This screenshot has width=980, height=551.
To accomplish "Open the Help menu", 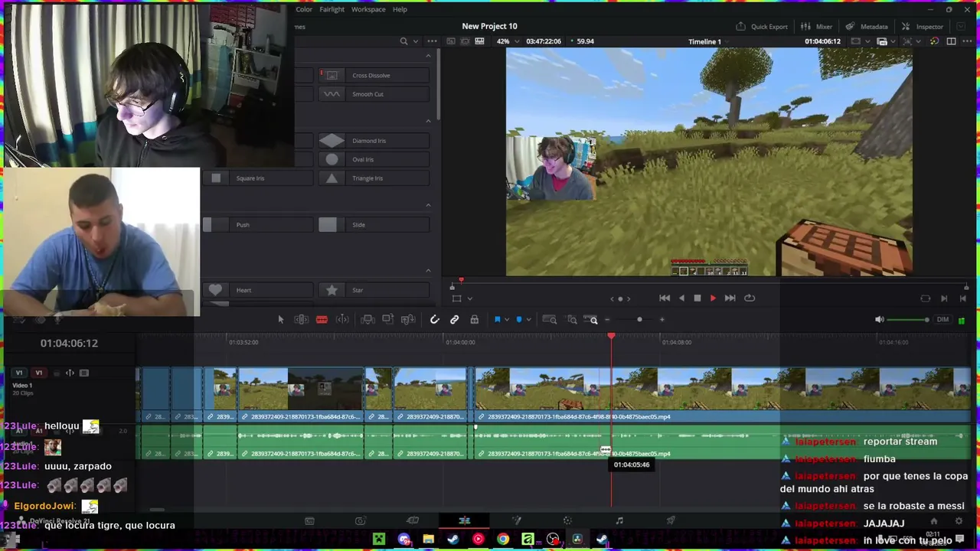I will tap(400, 9).
